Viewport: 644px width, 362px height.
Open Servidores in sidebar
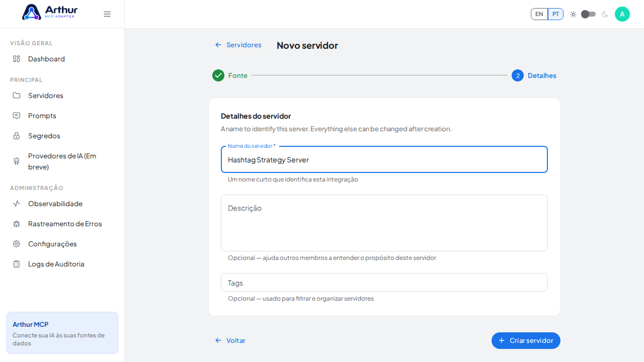point(62,96)
